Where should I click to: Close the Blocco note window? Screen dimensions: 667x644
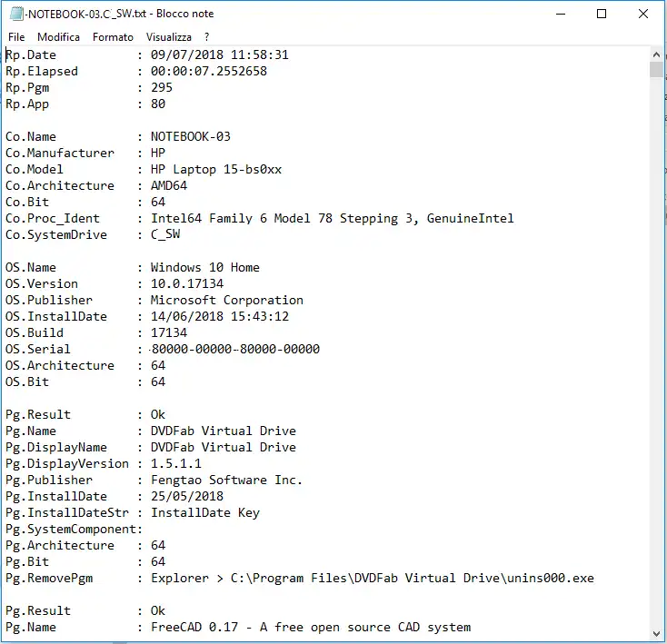[643, 14]
